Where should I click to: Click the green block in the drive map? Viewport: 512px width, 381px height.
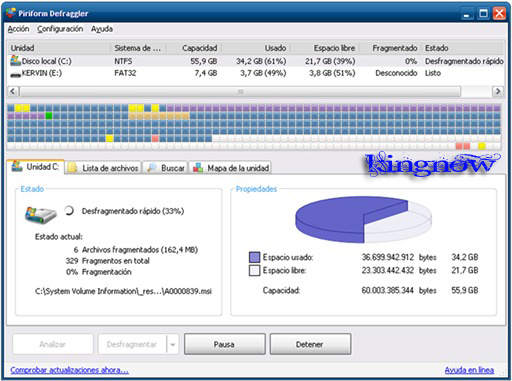point(49,116)
